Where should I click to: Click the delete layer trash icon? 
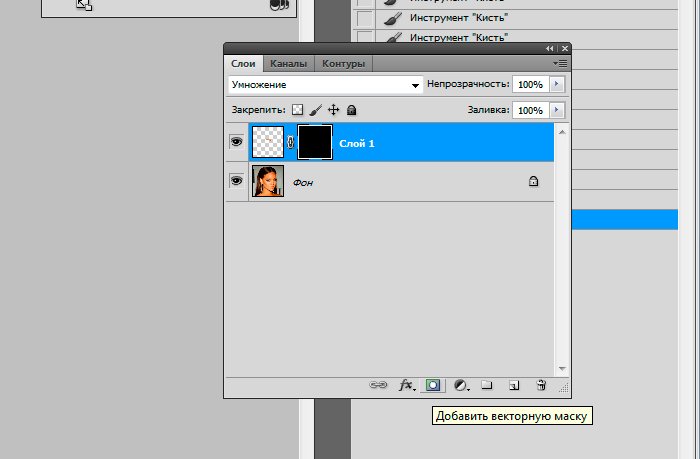pos(541,385)
